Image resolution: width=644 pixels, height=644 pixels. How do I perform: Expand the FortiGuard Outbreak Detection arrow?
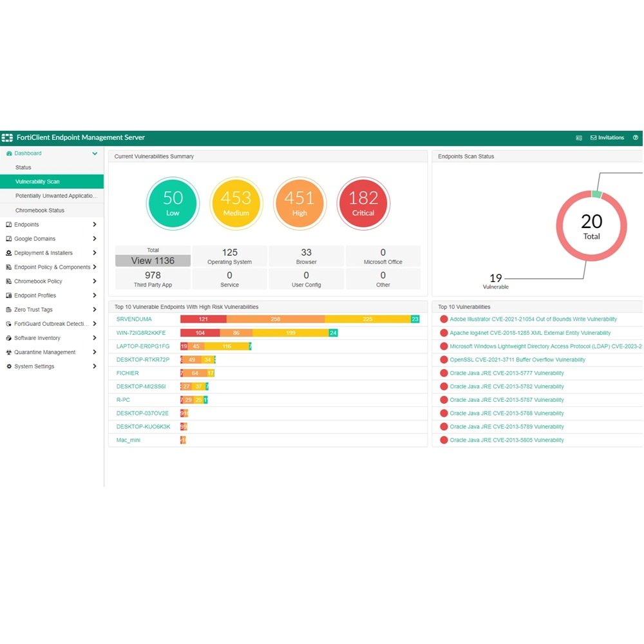(x=95, y=324)
